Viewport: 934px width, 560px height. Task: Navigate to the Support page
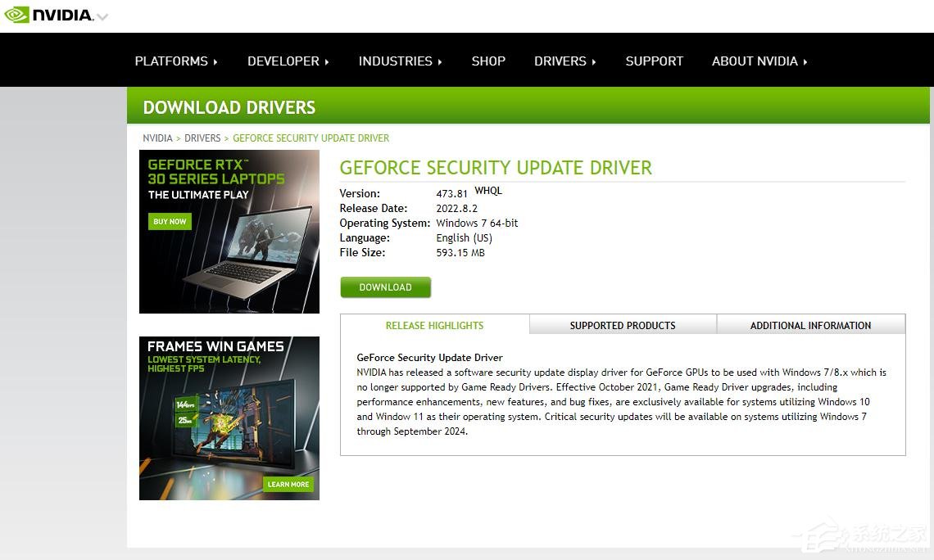654,61
